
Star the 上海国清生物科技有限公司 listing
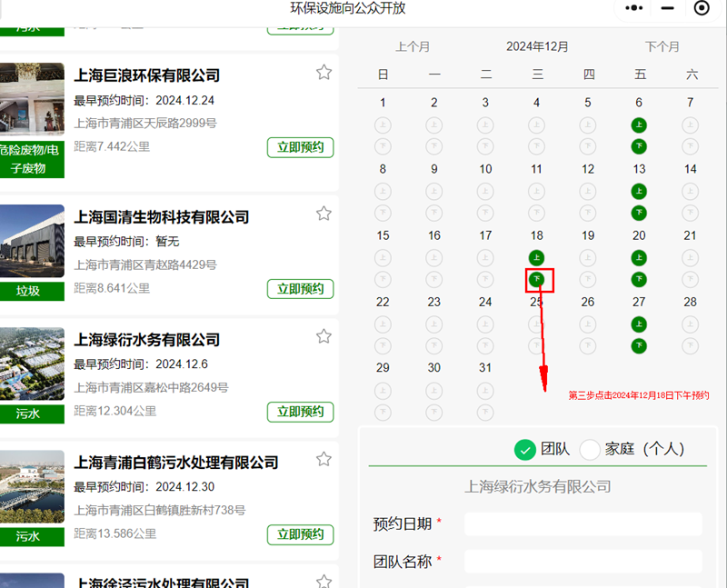(x=324, y=214)
